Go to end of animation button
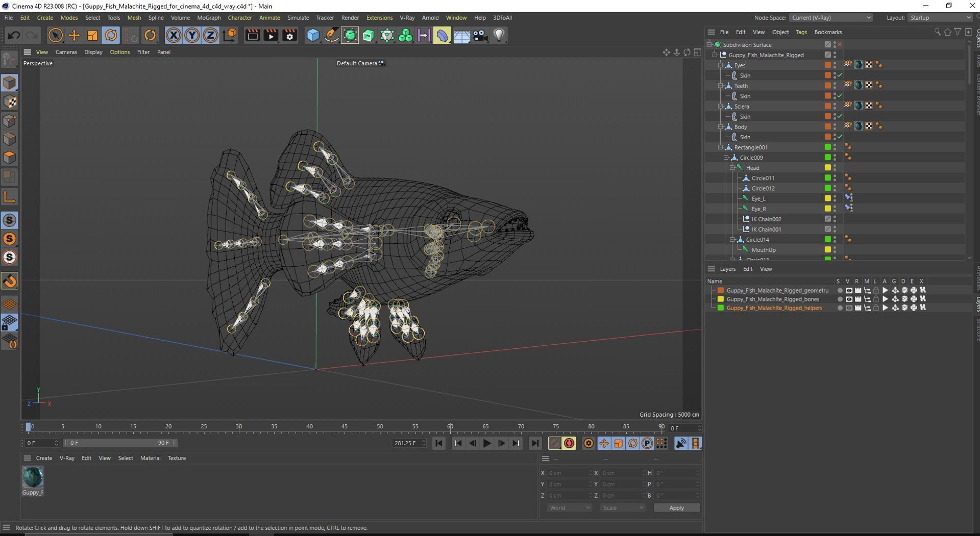This screenshot has height=536, width=980. point(535,443)
